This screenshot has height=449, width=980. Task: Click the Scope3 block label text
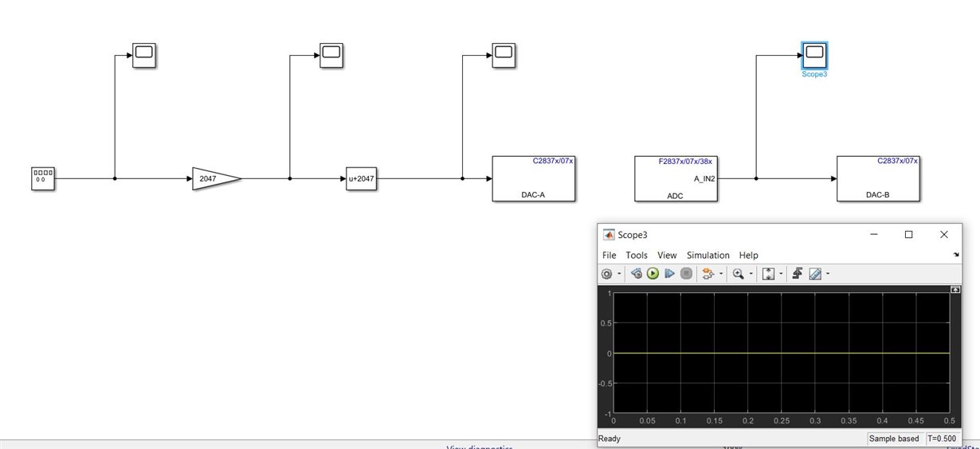(813, 74)
